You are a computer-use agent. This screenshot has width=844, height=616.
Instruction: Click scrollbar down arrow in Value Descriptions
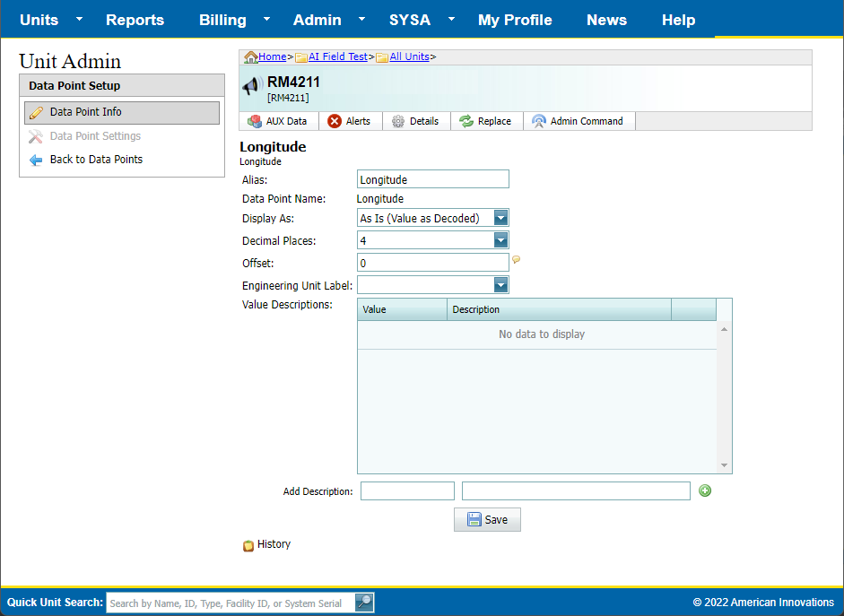pyautogui.click(x=725, y=465)
